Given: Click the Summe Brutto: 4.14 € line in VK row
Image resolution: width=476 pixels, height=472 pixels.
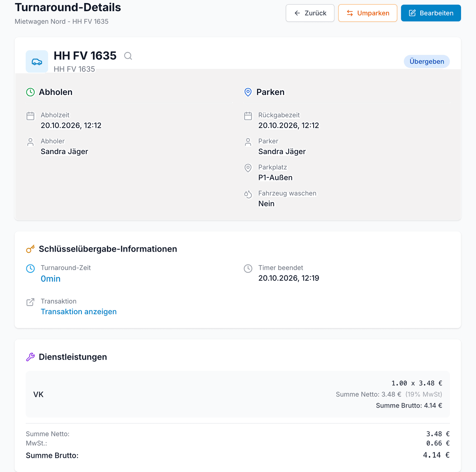Looking at the screenshot, I should [x=409, y=405].
